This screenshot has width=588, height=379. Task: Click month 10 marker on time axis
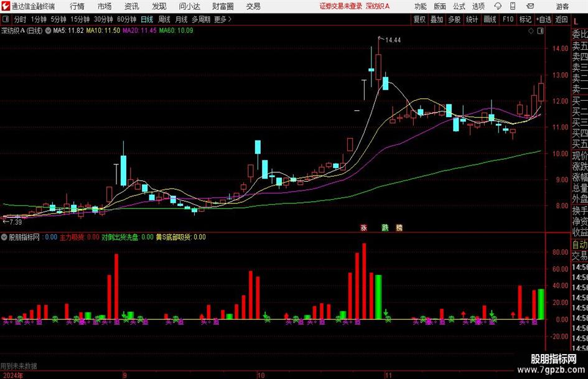click(261, 375)
